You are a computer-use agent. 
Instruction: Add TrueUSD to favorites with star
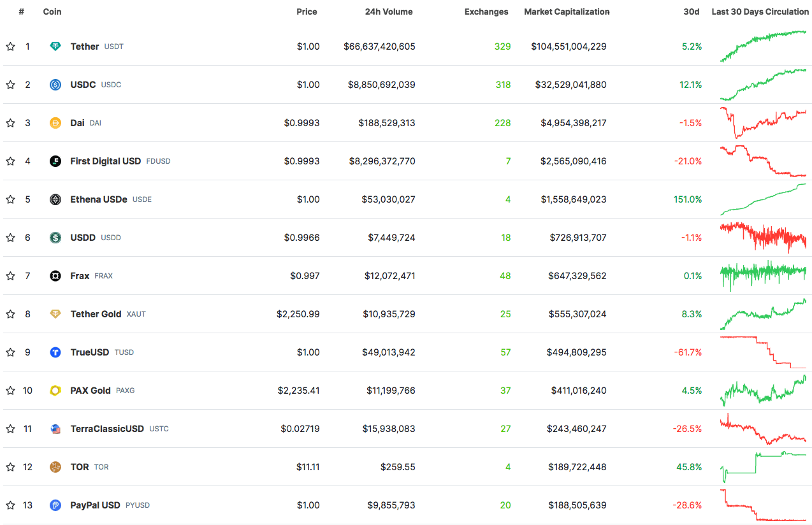pyautogui.click(x=10, y=352)
